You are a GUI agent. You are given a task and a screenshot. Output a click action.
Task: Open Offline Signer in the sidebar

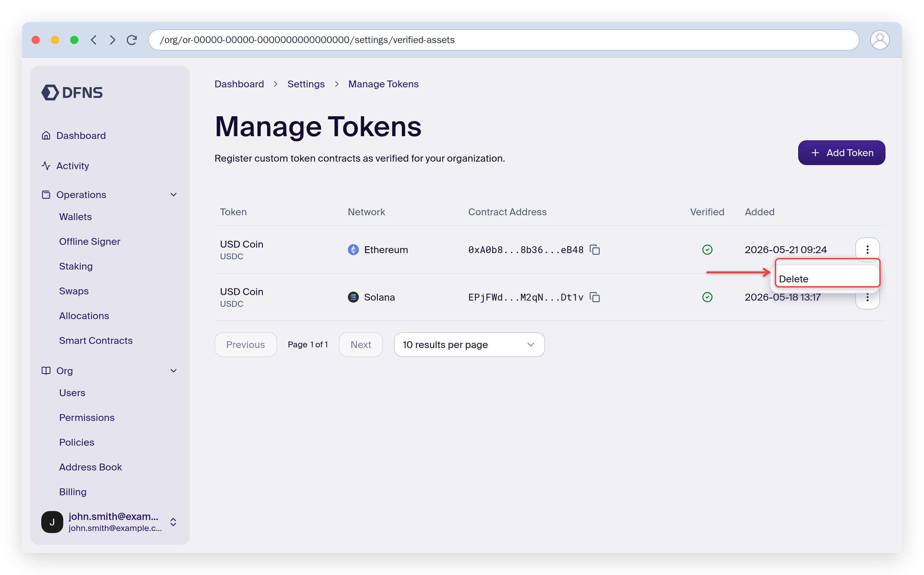pyautogui.click(x=90, y=241)
